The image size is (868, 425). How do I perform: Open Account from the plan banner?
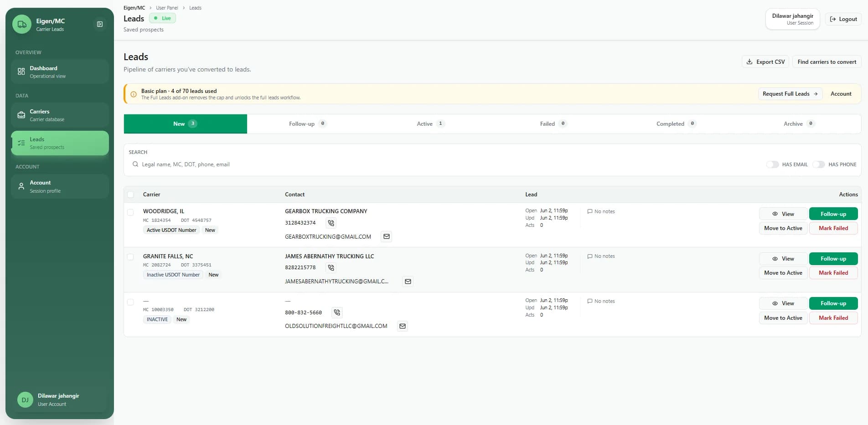pos(841,94)
